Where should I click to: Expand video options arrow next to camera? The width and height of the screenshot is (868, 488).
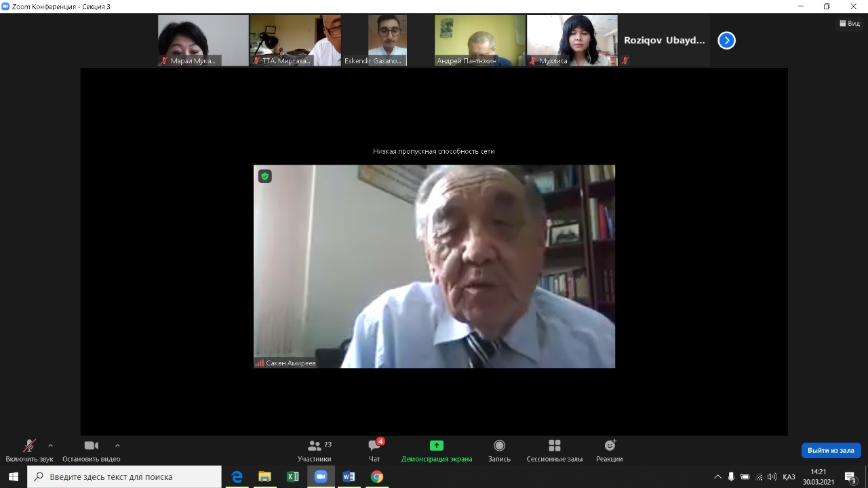coord(117,445)
